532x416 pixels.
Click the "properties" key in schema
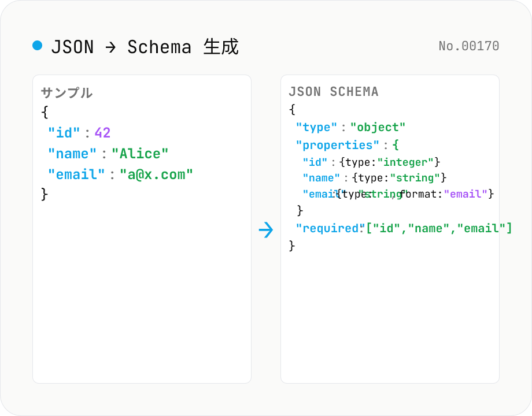pyautogui.click(x=338, y=145)
